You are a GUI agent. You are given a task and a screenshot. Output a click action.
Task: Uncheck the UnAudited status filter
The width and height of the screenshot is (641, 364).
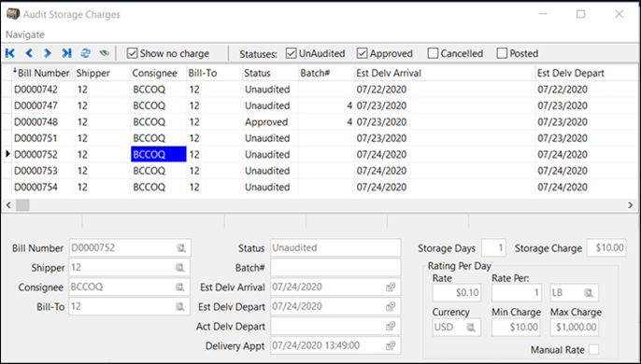point(292,53)
